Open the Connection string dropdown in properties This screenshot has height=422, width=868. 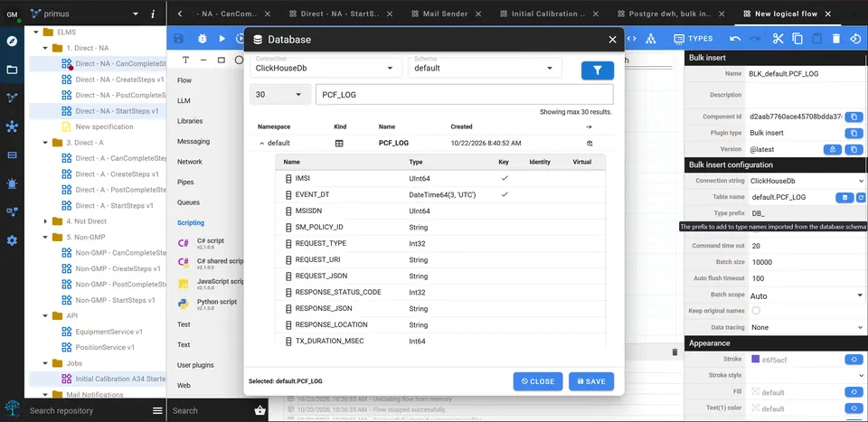[x=807, y=181]
